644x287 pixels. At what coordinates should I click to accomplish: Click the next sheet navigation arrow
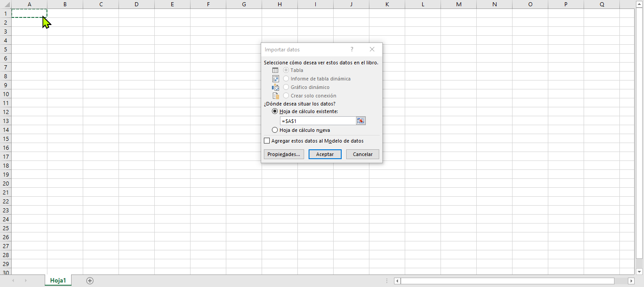pyautogui.click(x=25, y=281)
